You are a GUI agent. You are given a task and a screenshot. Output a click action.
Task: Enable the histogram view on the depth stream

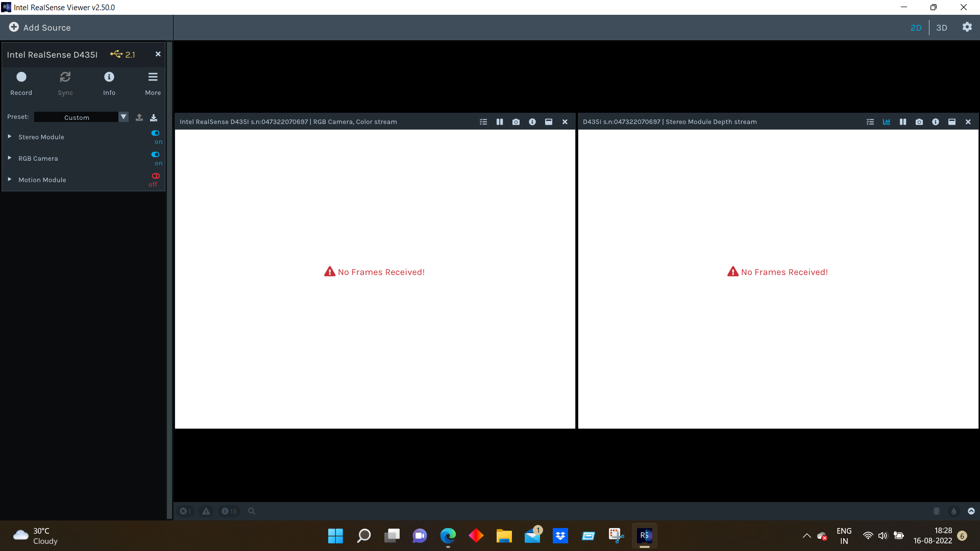[887, 122]
